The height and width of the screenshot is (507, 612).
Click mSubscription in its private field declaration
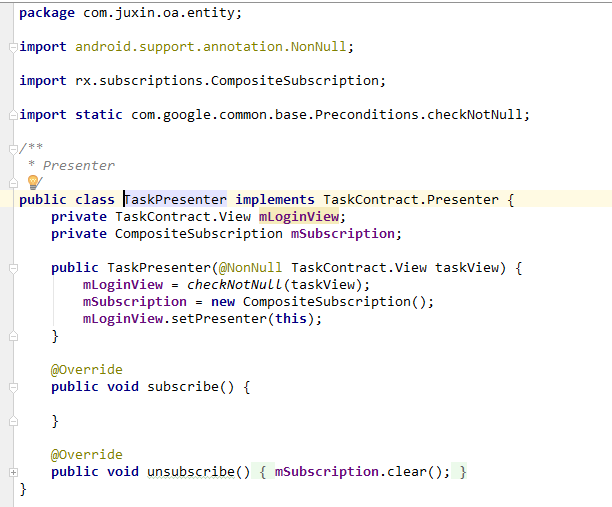(343, 234)
